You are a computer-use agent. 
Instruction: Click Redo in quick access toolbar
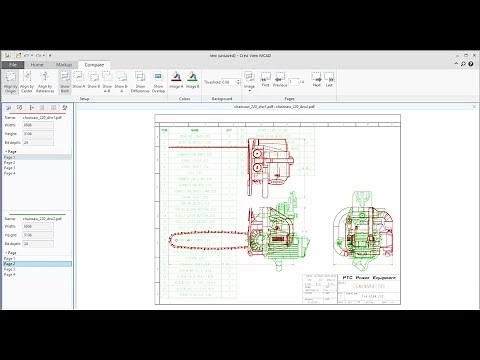coord(39,56)
